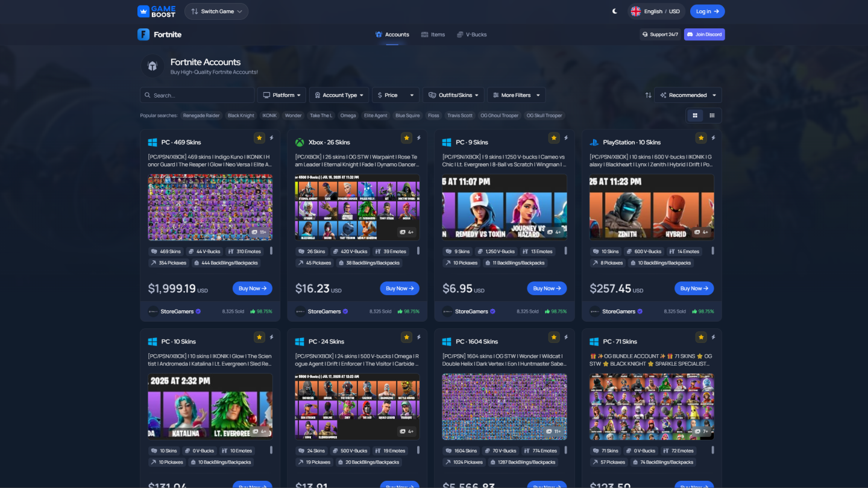Open the Zenith Hybrid thumbnail

click(652, 207)
